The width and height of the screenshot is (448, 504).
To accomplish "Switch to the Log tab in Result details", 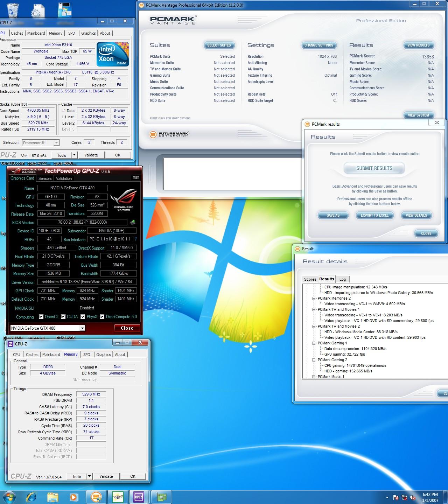I will tap(343, 279).
